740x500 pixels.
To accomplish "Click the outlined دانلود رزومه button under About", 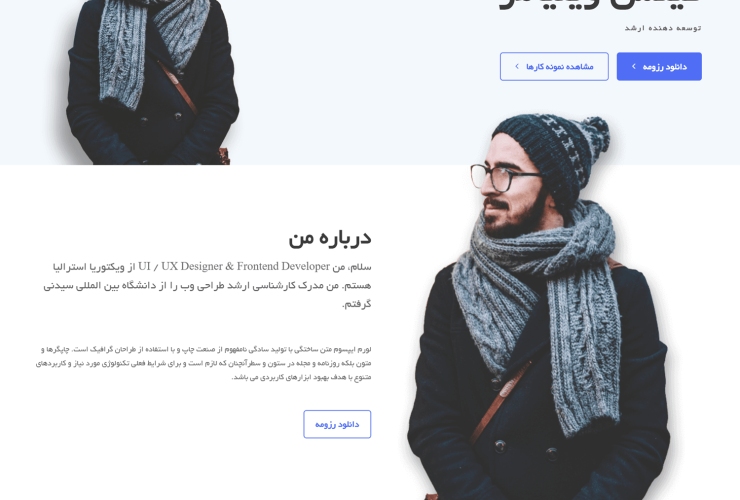I will pos(337,424).
